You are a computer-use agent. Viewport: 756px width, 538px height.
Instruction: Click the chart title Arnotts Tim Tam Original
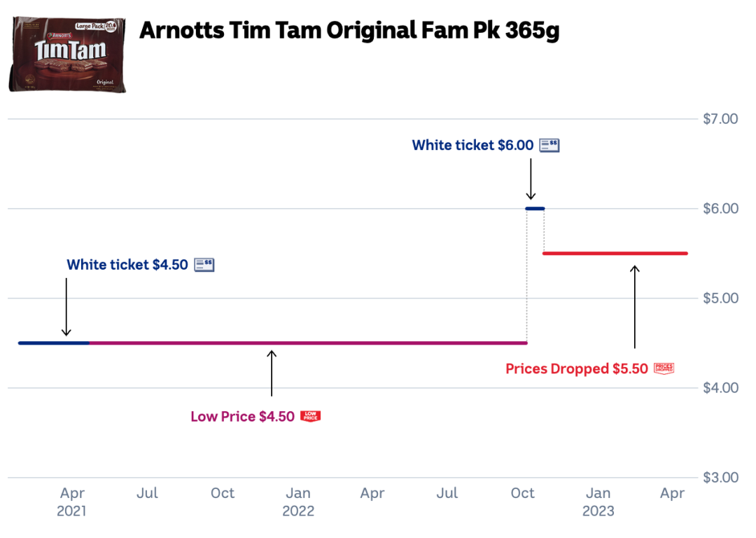point(349,31)
